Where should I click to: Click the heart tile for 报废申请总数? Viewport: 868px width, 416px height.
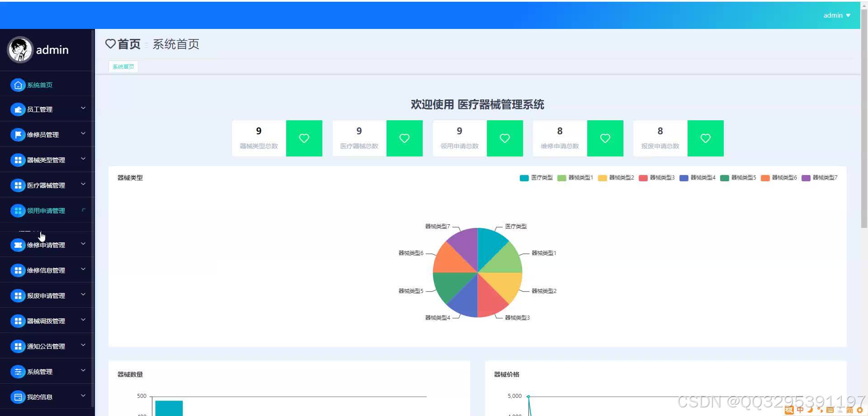coord(706,138)
